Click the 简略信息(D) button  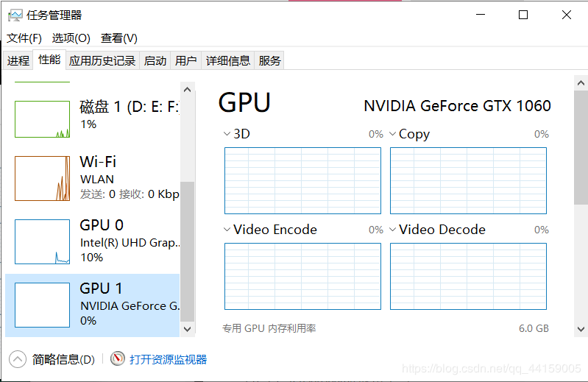coord(63,359)
